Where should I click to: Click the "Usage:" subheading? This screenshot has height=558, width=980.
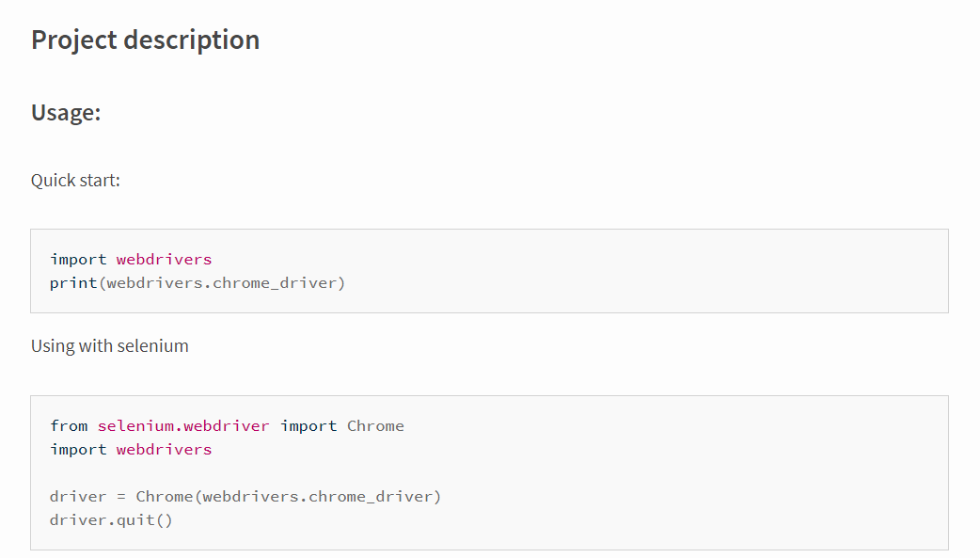coord(66,113)
